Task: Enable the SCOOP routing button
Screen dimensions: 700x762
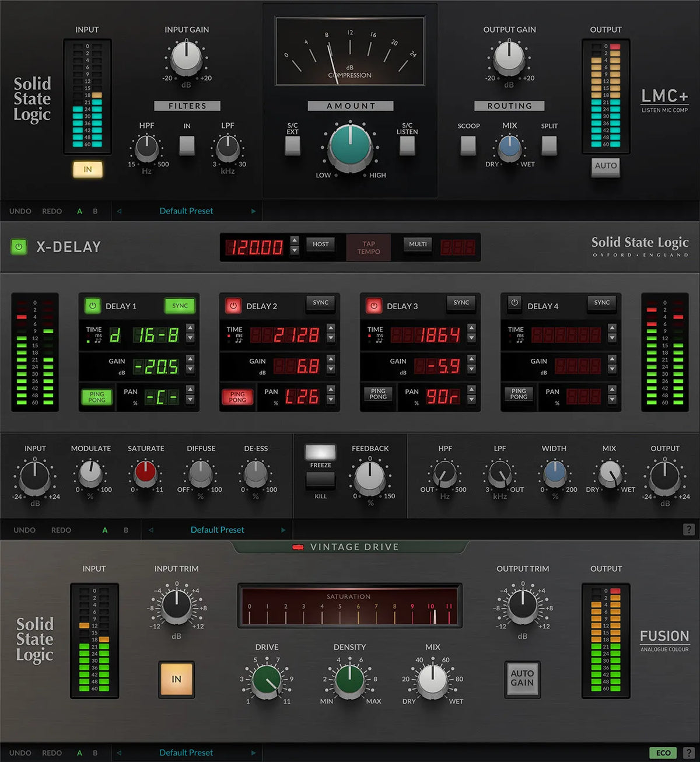Action: click(467, 145)
